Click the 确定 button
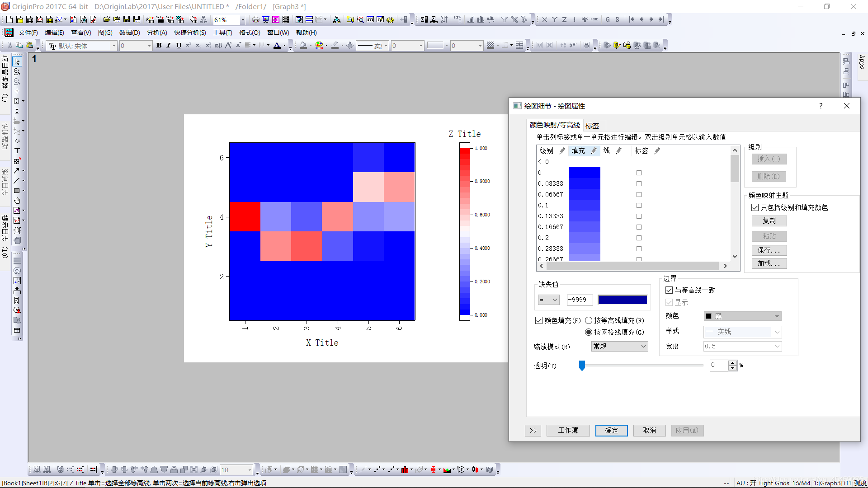 611,431
